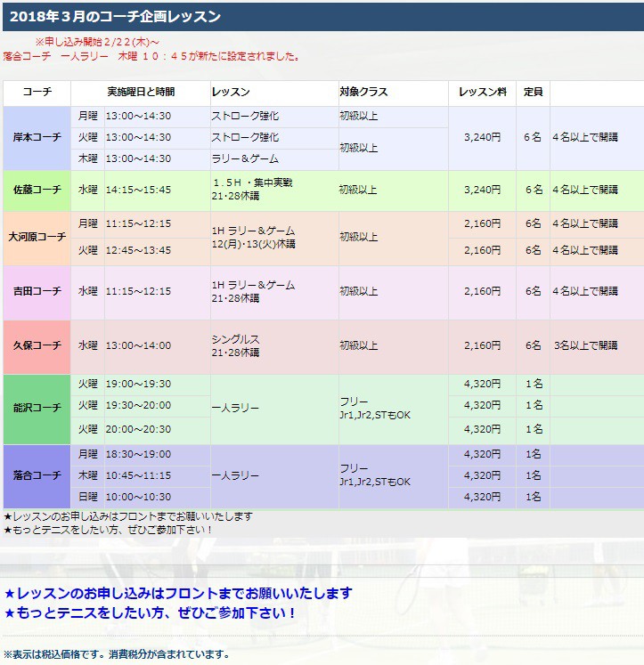Click the レッスン料 column header
The height and width of the screenshot is (665, 644).
click(483, 93)
